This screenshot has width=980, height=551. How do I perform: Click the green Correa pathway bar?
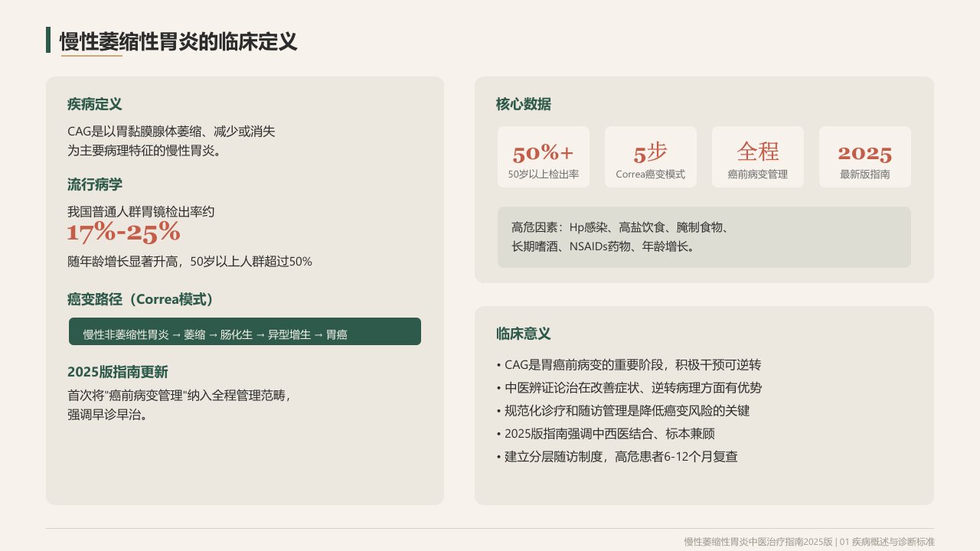(245, 331)
